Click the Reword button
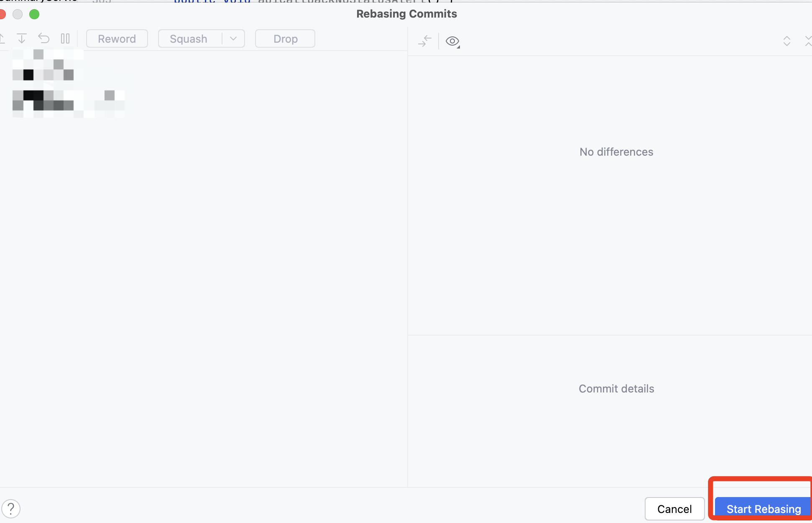This screenshot has height=523, width=812. [x=117, y=38]
